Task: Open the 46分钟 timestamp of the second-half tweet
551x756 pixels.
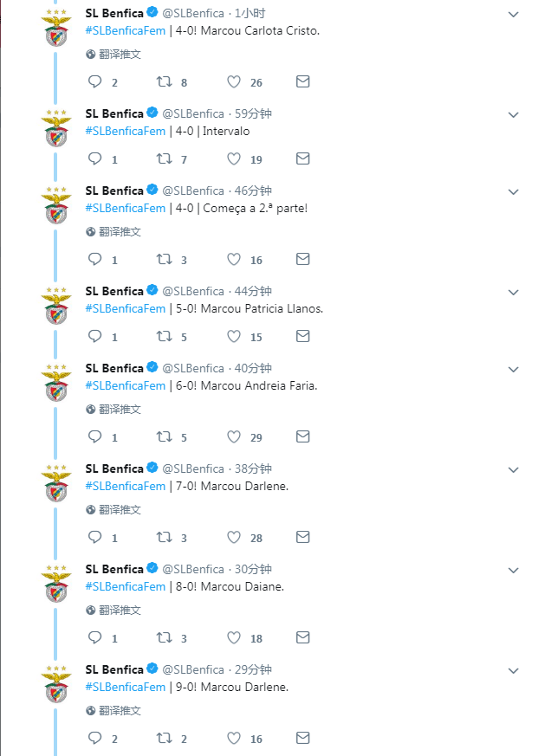Action: (253, 191)
